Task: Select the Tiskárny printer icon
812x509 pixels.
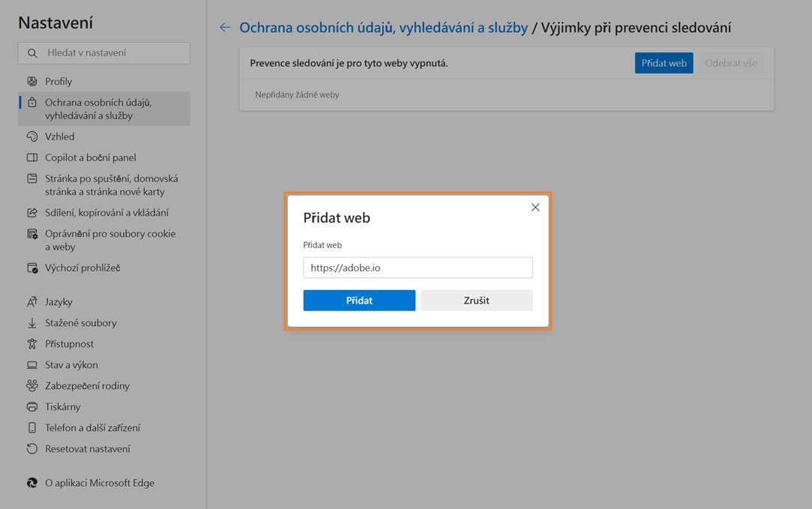Action: tap(31, 406)
